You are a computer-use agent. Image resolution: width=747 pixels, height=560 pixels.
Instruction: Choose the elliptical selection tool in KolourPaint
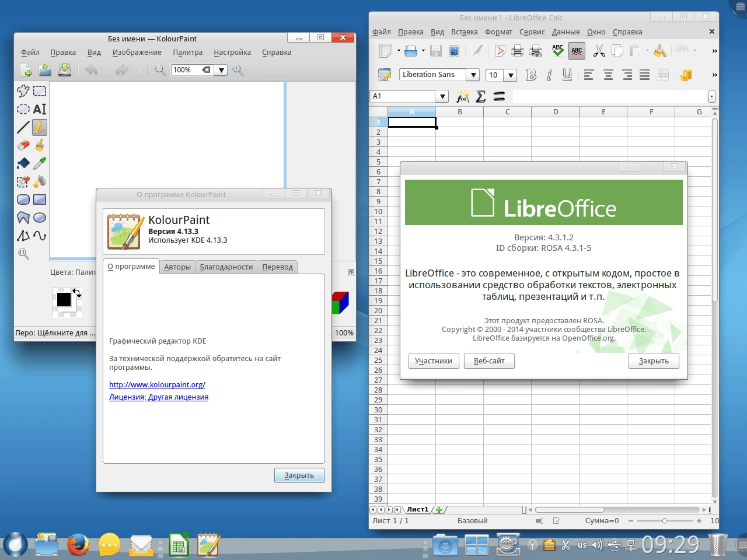point(23,109)
